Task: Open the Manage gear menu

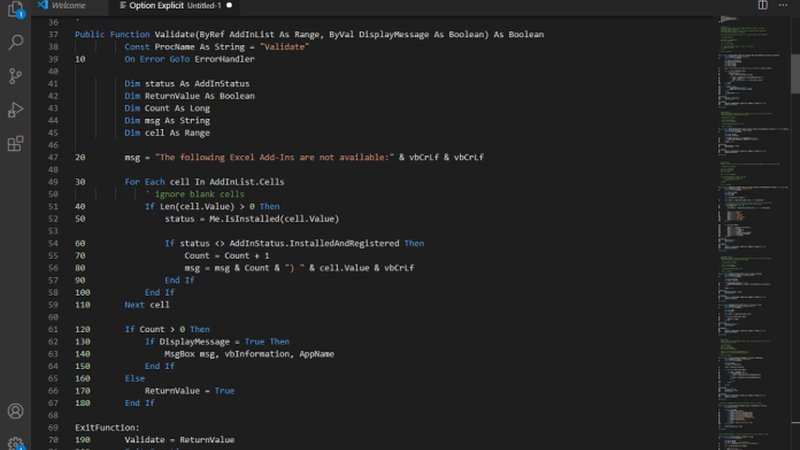Action: click(x=15, y=442)
